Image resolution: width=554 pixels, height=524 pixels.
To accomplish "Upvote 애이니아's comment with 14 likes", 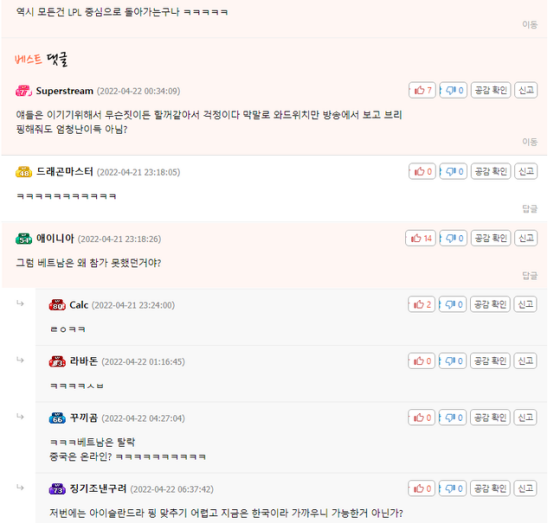I will tap(420, 239).
